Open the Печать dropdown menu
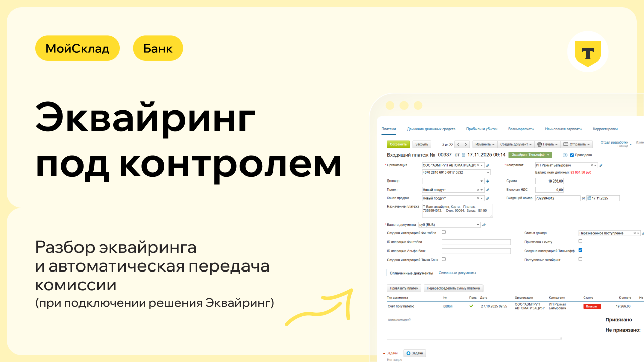The width and height of the screenshot is (644, 362). (x=547, y=144)
